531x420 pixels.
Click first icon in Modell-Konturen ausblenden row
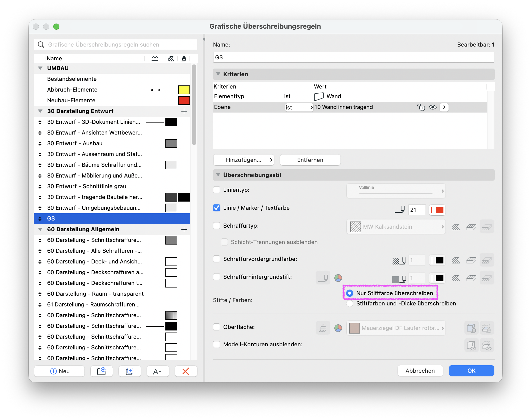471,345
